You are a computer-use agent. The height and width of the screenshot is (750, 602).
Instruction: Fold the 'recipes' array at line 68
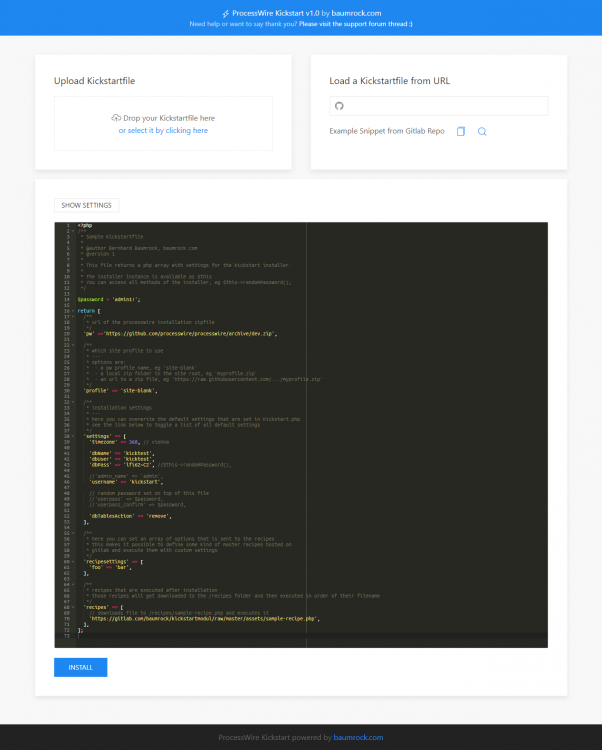pos(73,607)
